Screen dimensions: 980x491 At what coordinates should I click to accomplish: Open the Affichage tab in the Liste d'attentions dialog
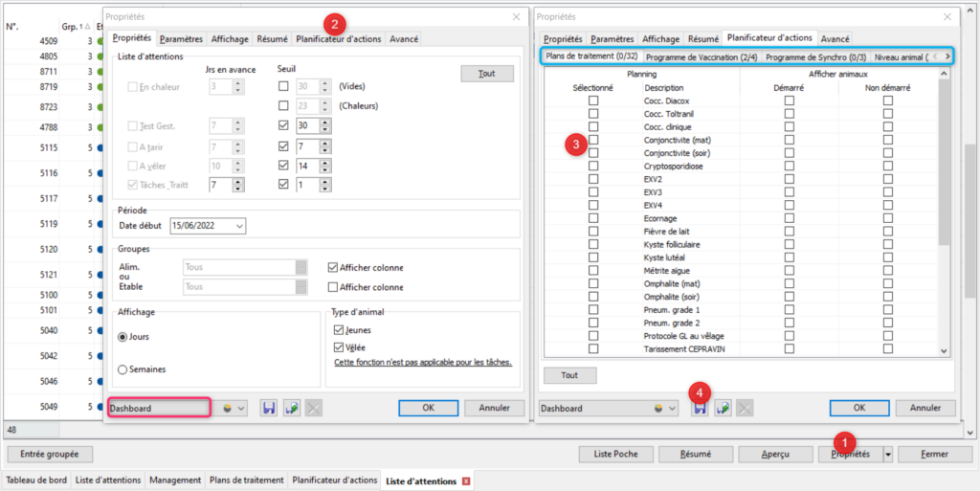pyautogui.click(x=231, y=39)
